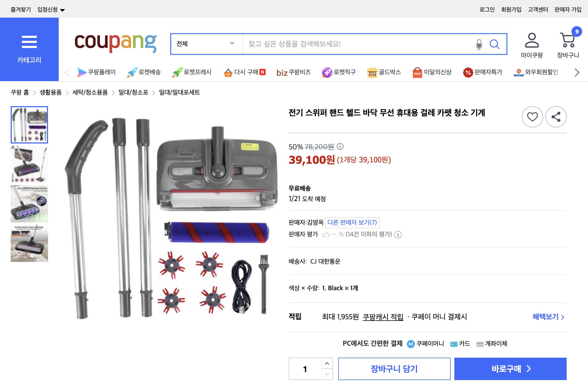Add product to wishlist with heart toggle

[x=533, y=117]
